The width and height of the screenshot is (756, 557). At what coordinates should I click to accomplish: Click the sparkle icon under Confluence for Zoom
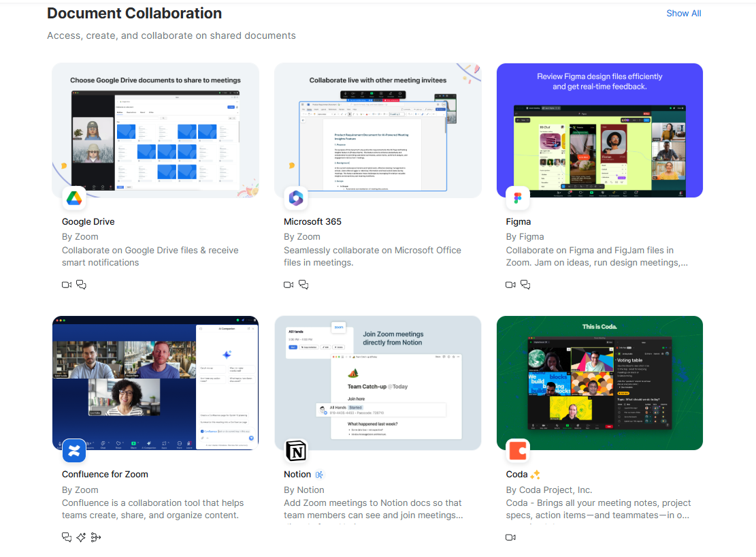pyautogui.click(x=81, y=537)
